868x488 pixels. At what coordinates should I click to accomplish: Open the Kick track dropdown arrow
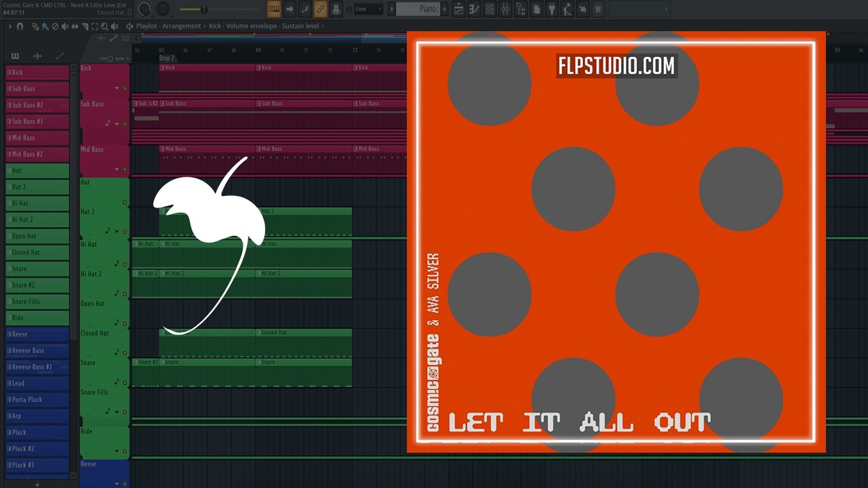coord(117,88)
